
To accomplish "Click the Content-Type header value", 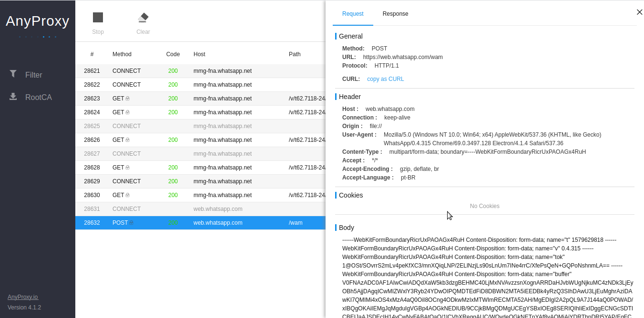I will (x=488, y=152).
